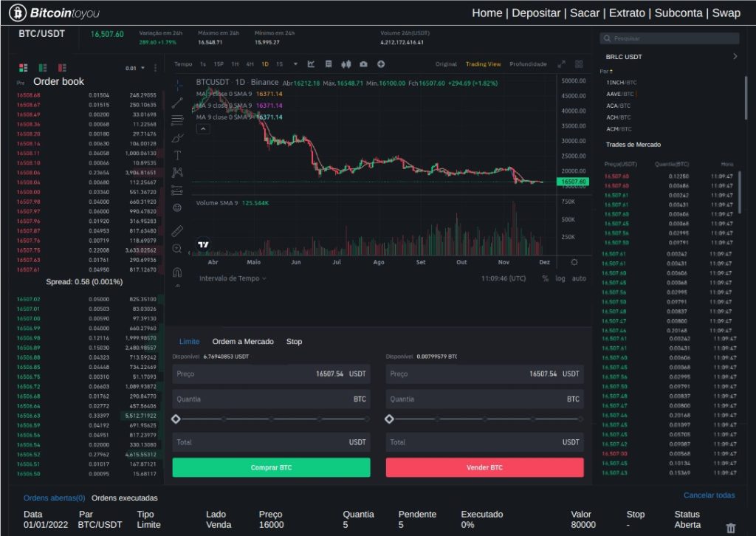Image resolution: width=756 pixels, height=536 pixels.
Task: Select the crosshair cursor tool
Action: (178, 86)
